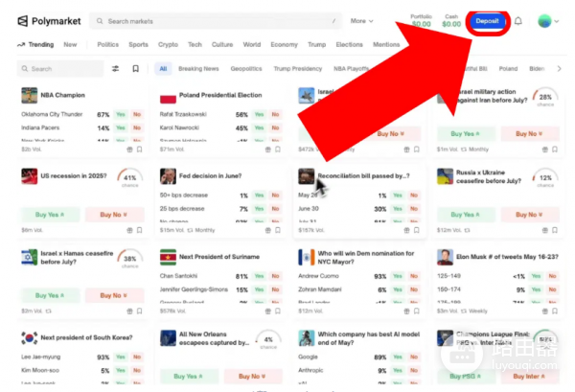
Task: Click gift icon on US recession card
Action: [x=130, y=230]
